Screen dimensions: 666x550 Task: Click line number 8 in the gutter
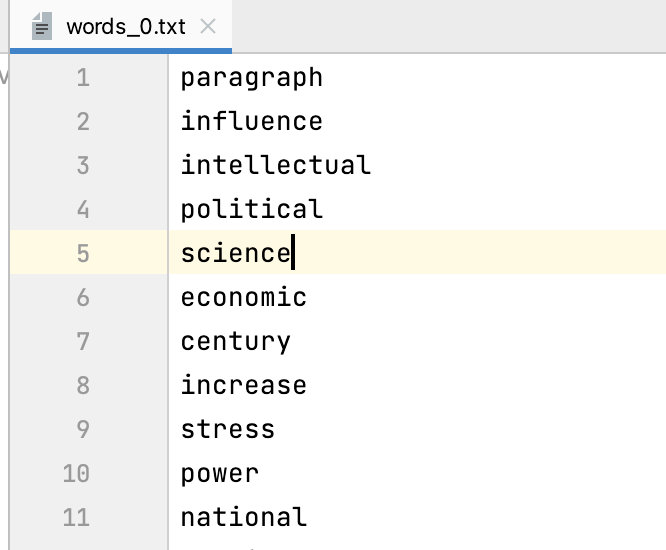click(82, 386)
